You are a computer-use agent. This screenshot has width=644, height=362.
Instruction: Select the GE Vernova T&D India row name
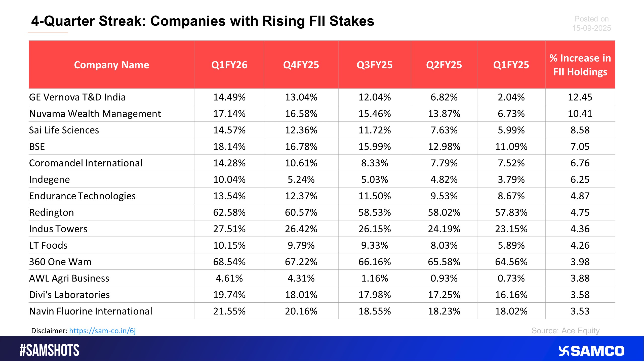tap(77, 97)
